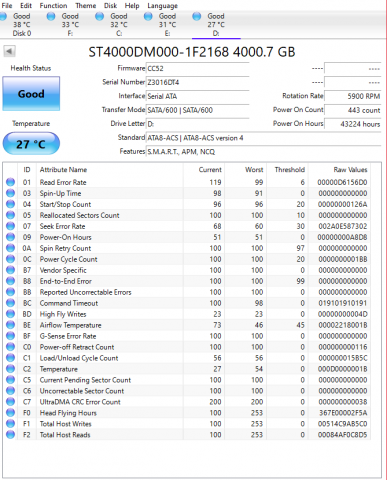Viewport: 387px width, 480px height.
Task: Click the status orb for Uncorrectable Sector Count
Action: click(11, 391)
